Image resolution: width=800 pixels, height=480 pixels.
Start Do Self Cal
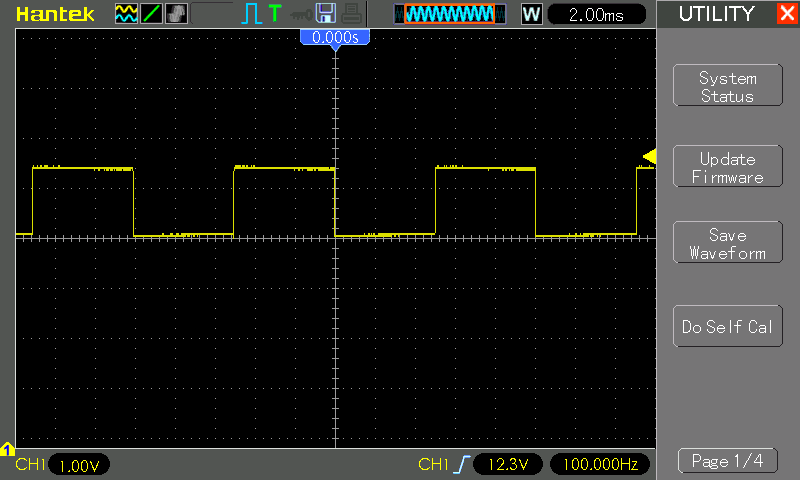[728, 326]
